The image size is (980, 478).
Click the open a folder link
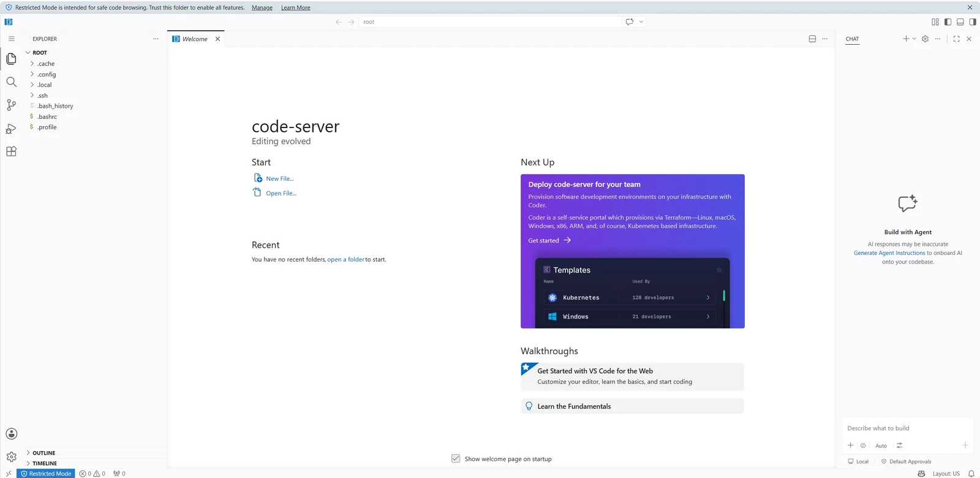pos(345,259)
